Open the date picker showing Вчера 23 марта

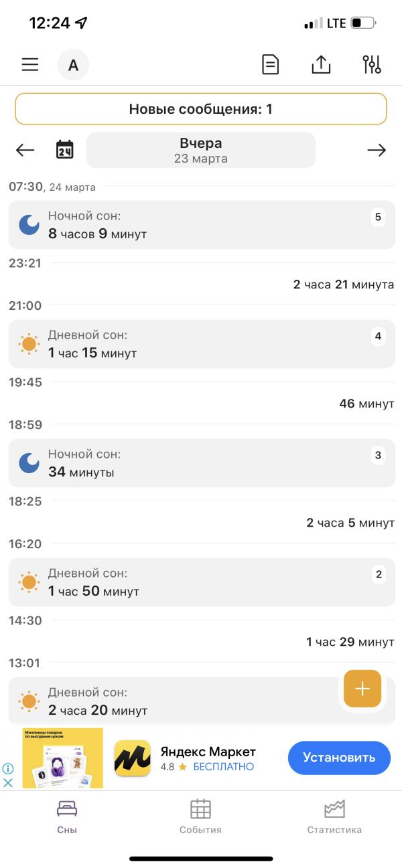click(x=201, y=150)
